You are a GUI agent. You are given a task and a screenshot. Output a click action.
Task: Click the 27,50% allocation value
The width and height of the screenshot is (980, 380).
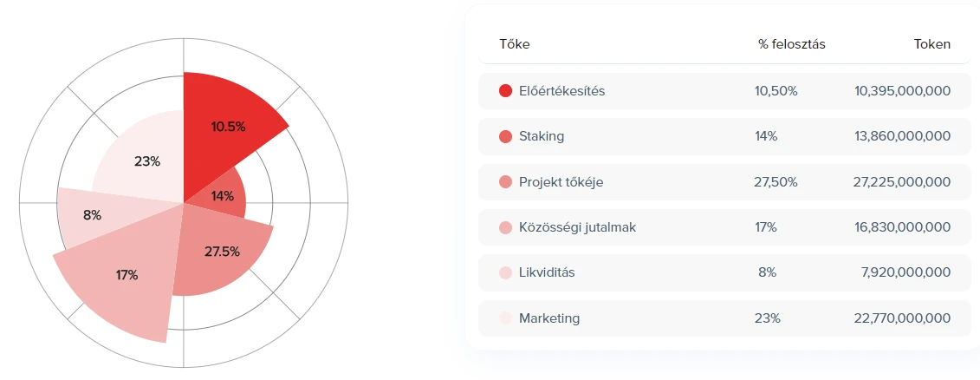point(776,182)
